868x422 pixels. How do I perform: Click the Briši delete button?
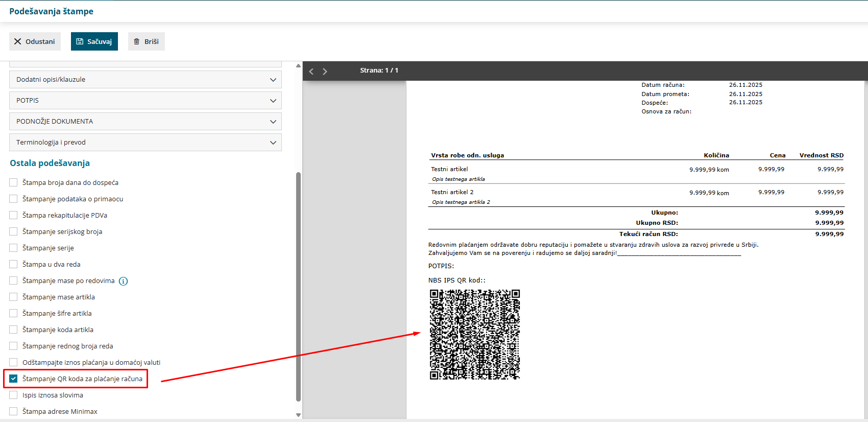tap(147, 41)
